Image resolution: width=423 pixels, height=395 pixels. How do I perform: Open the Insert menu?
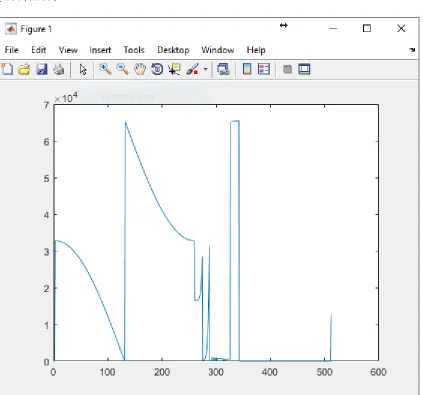pos(100,50)
